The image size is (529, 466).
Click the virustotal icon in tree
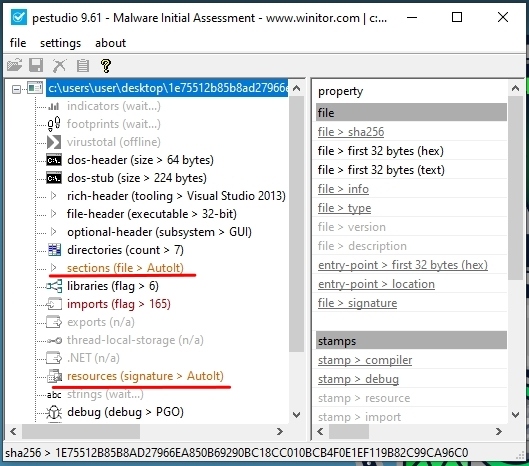[54, 142]
